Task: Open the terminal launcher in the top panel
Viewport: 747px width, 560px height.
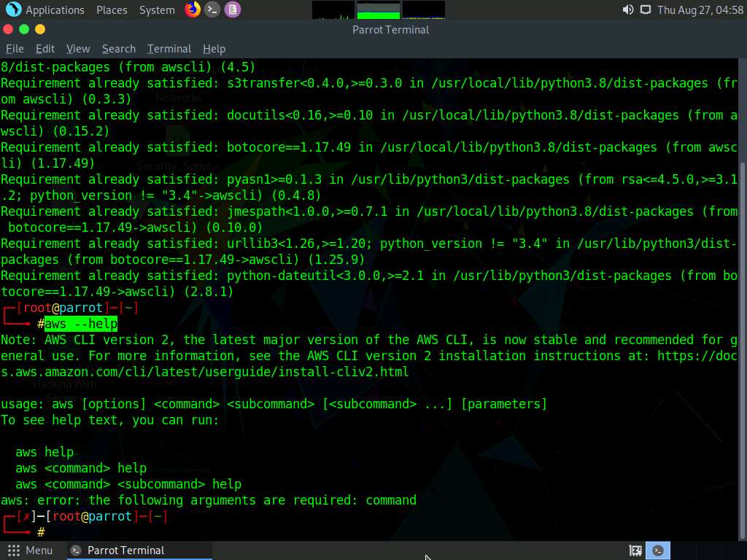Action: point(213,9)
